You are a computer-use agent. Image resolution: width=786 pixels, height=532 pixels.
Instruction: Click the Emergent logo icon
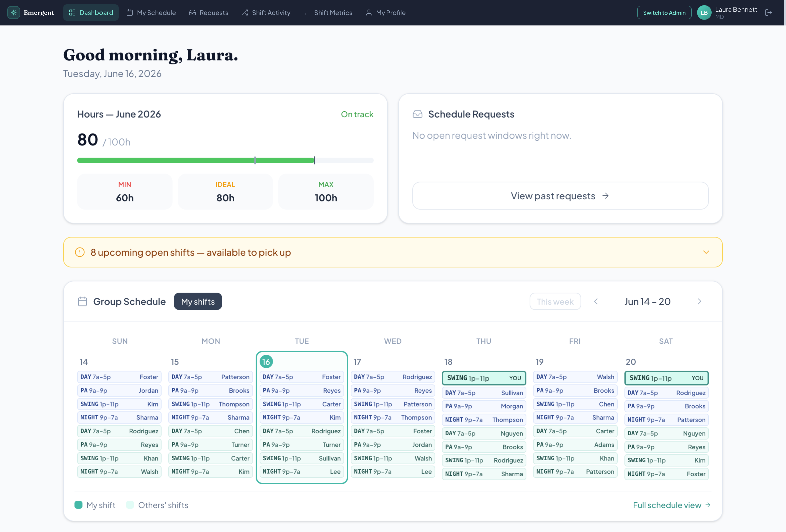(13, 13)
